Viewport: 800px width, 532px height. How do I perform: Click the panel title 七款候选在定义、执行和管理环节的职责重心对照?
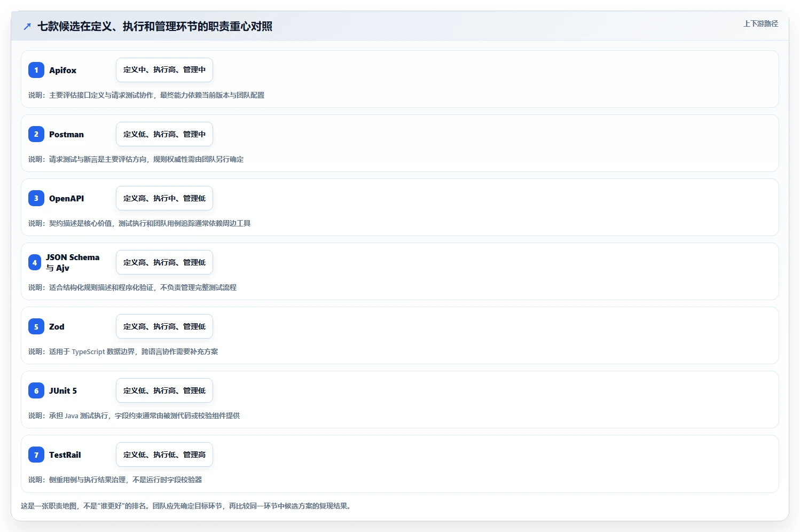[x=155, y=26]
